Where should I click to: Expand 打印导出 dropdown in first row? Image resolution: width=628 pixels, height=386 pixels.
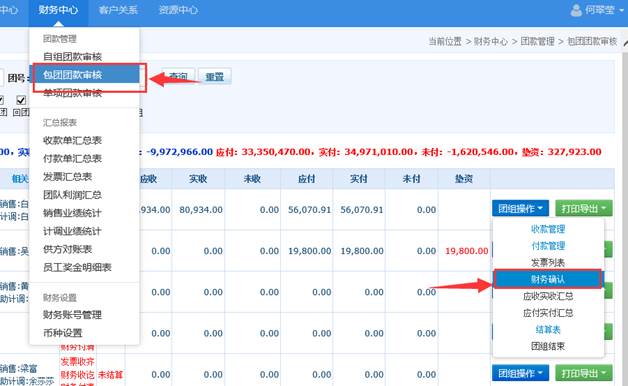pyautogui.click(x=584, y=208)
